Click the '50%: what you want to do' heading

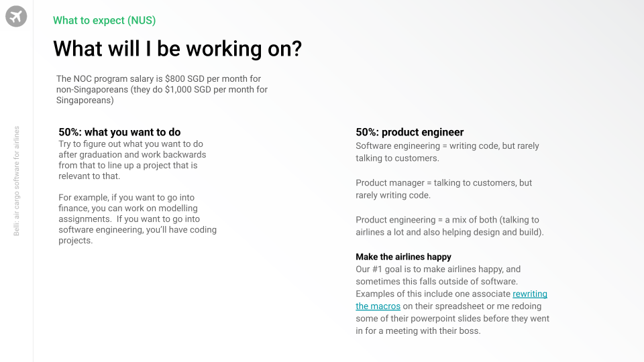click(119, 132)
